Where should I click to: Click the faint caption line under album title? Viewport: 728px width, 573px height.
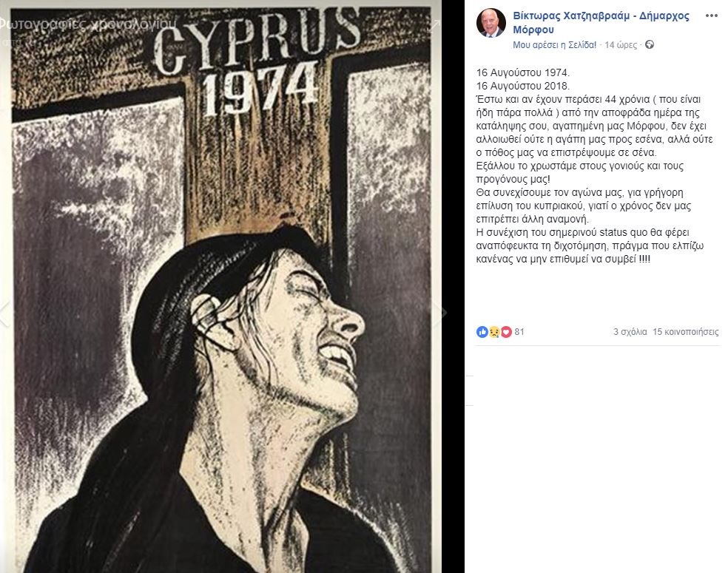coord(10,41)
